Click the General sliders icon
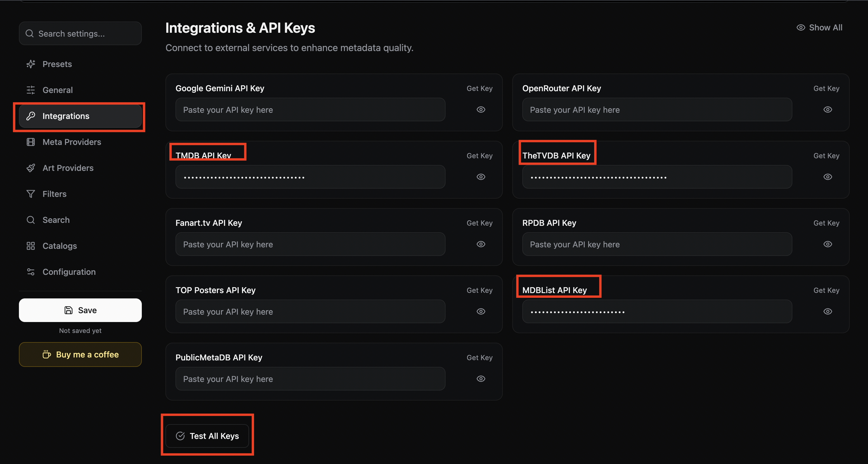 pos(31,90)
